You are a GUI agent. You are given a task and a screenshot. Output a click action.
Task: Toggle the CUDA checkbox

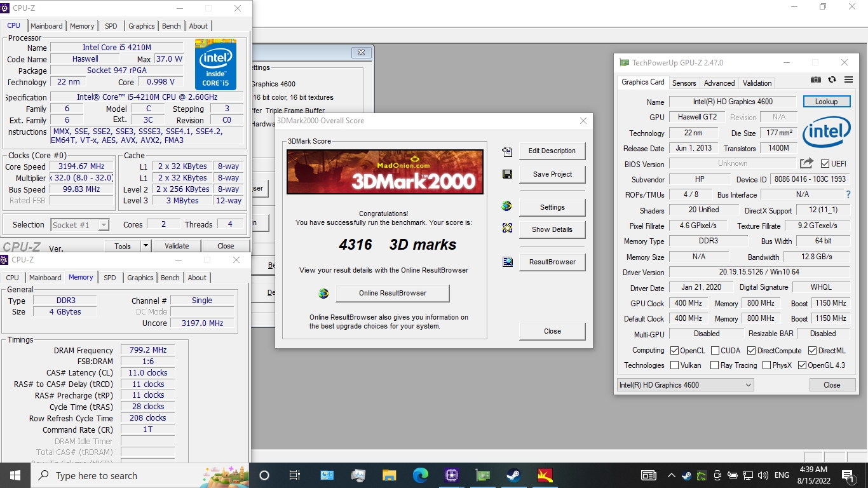pyautogui.click(x=715, y=350)
